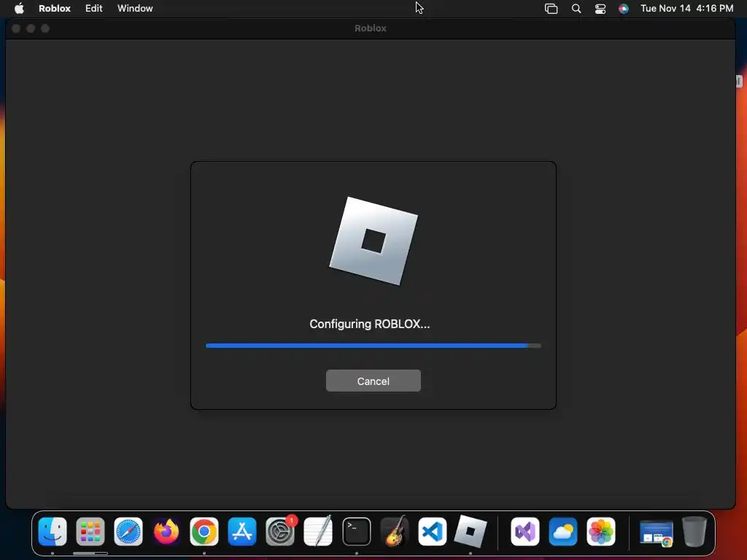This screenshot has height=560, width=747.
Task: Open the minimized Chrome window in Dock
Action: click(656, 533)
